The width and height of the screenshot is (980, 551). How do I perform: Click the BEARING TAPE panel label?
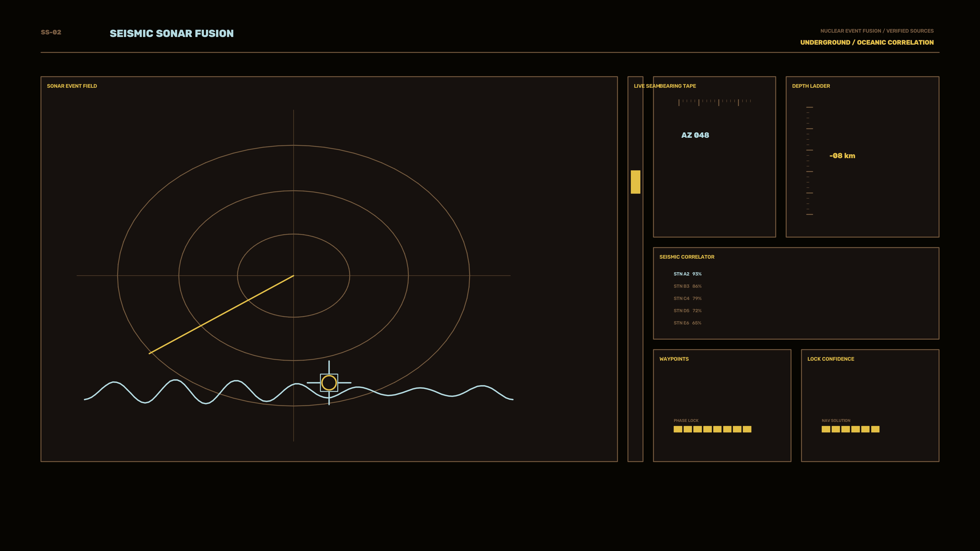678,86
